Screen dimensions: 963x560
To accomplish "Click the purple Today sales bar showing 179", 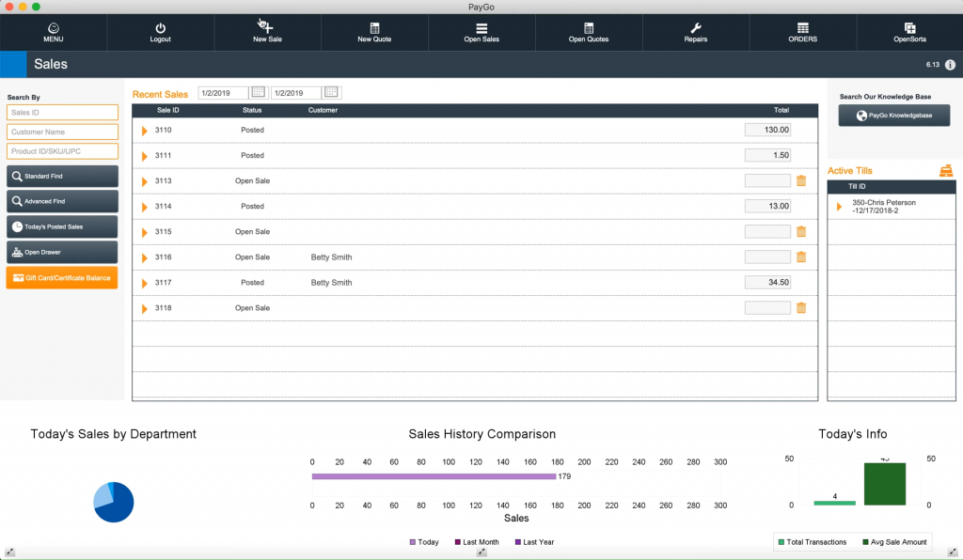I will coord(433,476).
